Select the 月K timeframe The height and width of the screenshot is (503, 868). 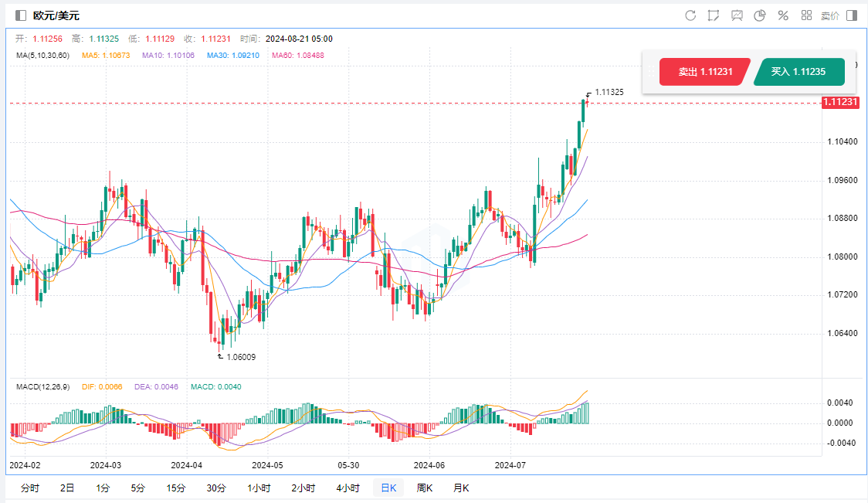(x=461, y=488)
